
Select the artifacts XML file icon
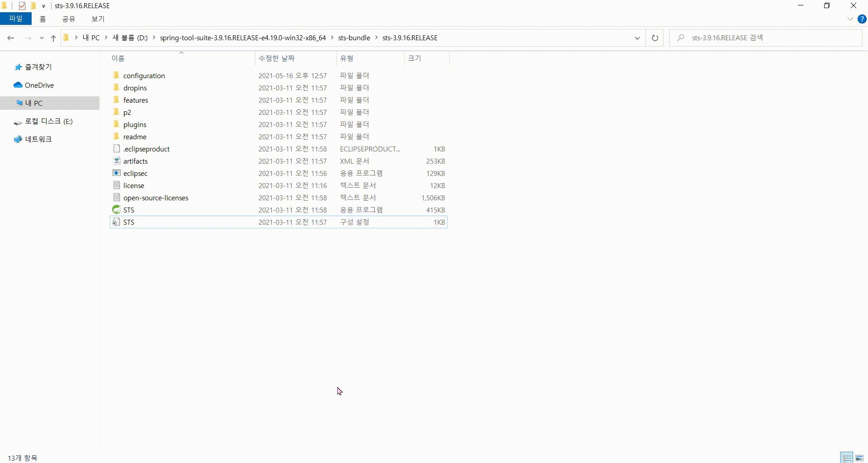tap(116, 161)
